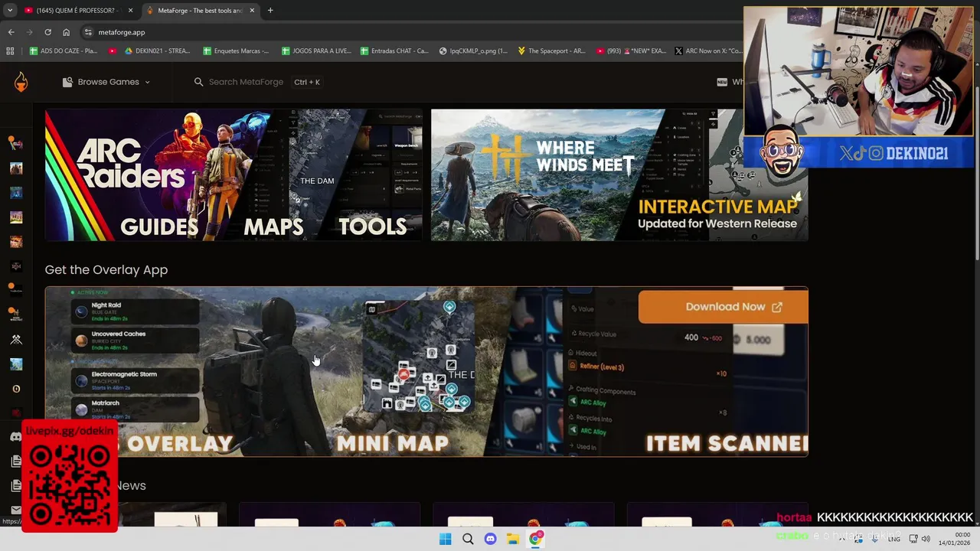Select second game icon in left sidebar
Viewport: 980px width, 551px height.
pyautogui.click(x=16, y=168)
